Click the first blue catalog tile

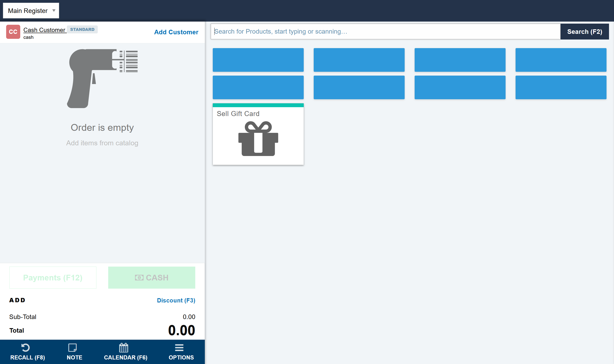pyautogui.click(x=258, y=60)
